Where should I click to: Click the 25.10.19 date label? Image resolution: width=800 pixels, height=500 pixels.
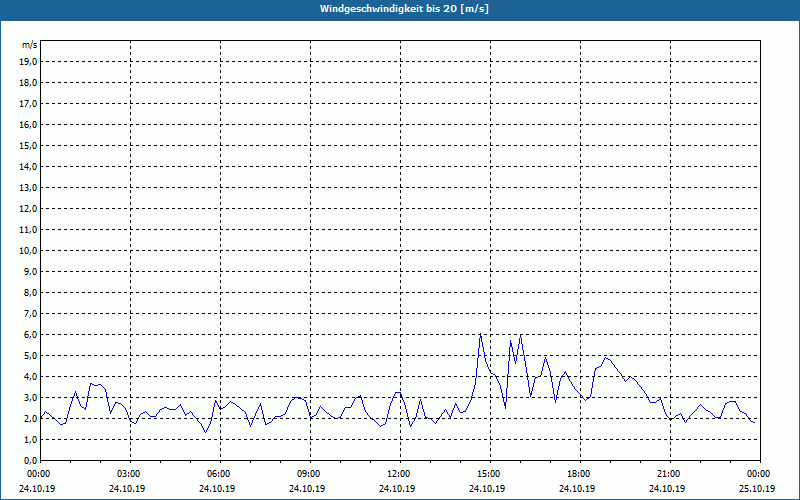[757, 488]
